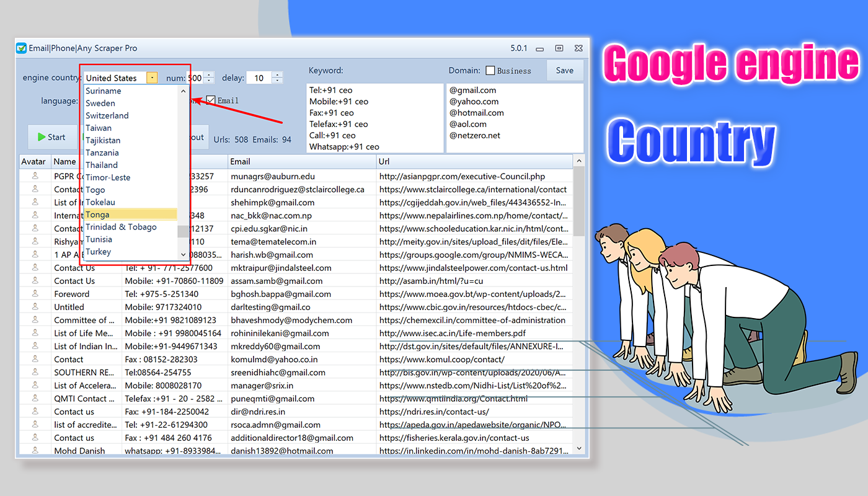Adjust the delay stepper arrows
The height and width of the screenshot is (496, 868).
pos(278,77)
